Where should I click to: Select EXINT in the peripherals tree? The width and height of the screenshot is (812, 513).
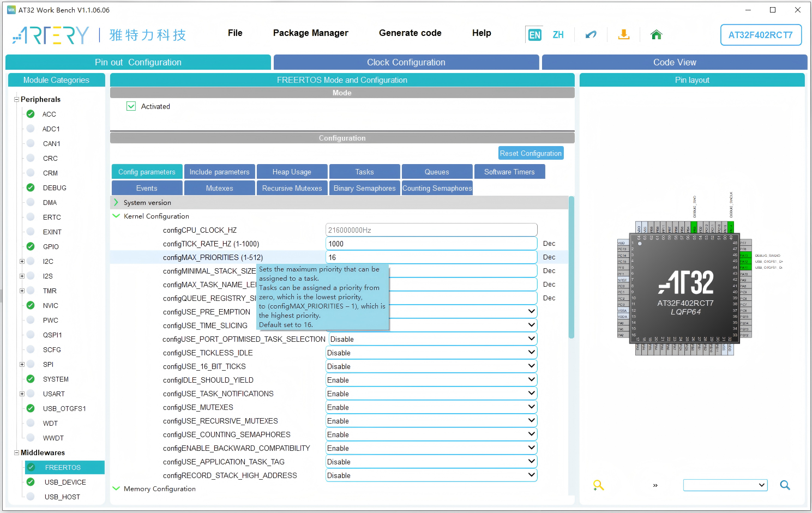click(52, 232)
